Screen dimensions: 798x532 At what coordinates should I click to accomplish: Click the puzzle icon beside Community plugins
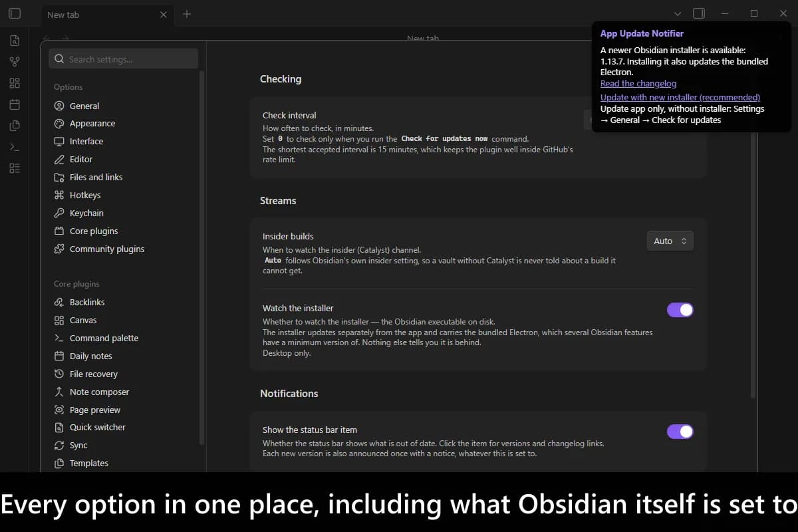point(59,249)
